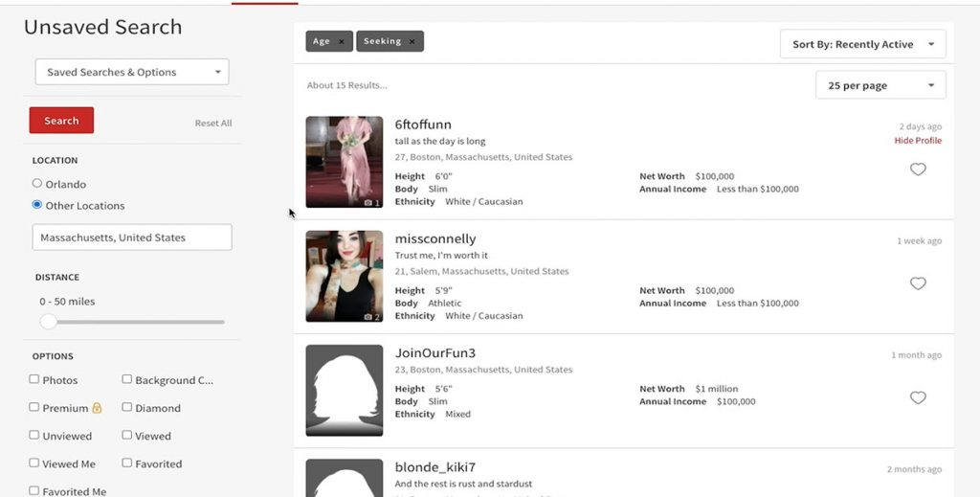Screen dimensions: 980x497
Task: Click the Massachusetts, United States location field
Action: tap(132, 237)
